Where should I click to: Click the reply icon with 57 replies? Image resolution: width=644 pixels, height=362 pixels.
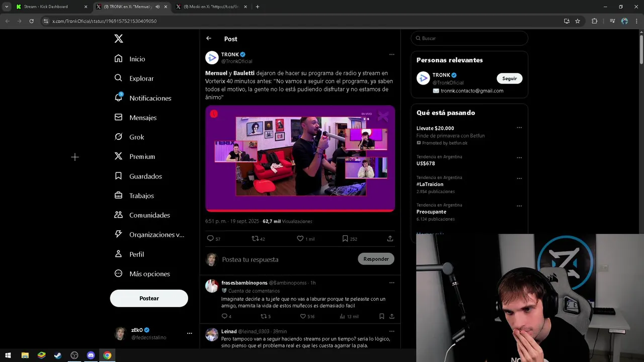point(210,238)
